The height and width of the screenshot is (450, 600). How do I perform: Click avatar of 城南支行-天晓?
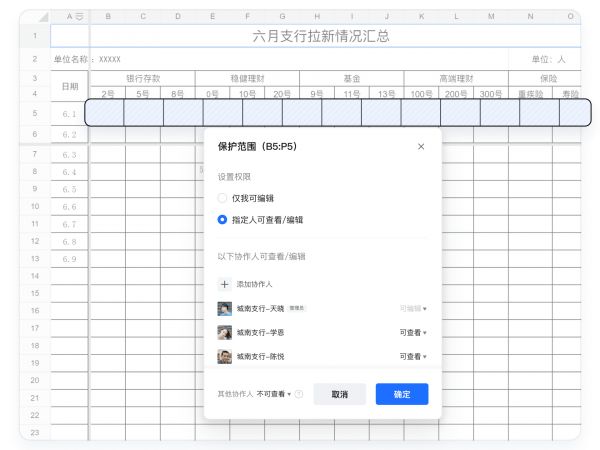coord(225,309)
